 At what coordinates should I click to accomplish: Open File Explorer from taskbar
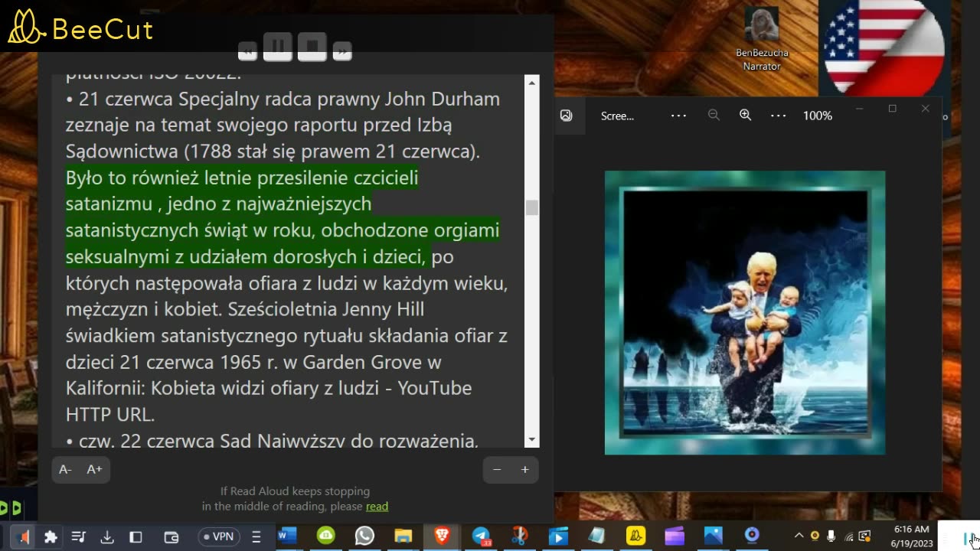click(403, 536)
